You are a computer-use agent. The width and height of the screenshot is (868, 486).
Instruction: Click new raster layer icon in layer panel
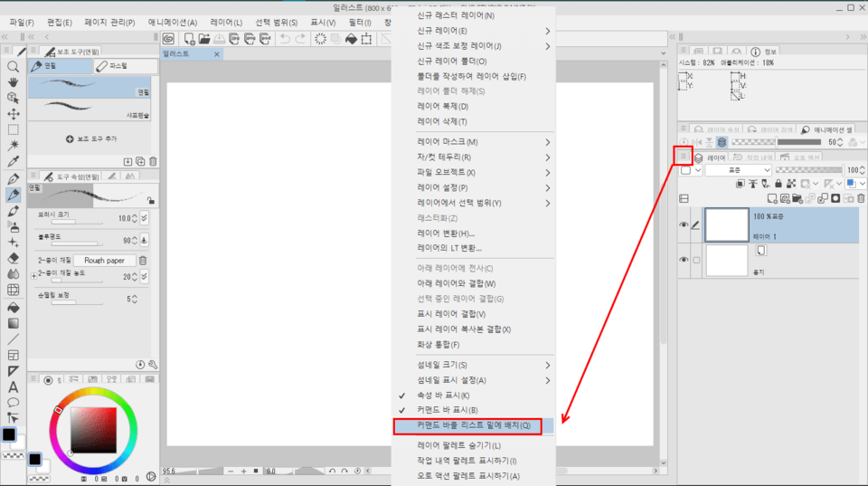(772, 198)
